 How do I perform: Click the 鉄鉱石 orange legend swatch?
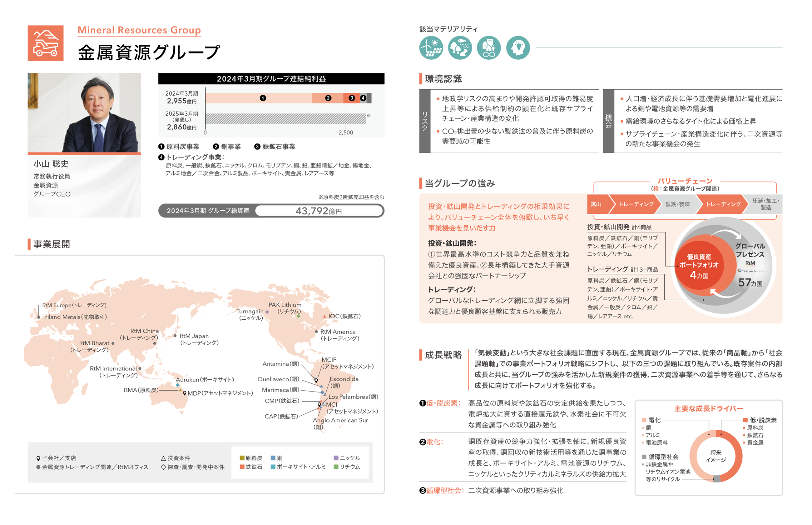[242, 467]
